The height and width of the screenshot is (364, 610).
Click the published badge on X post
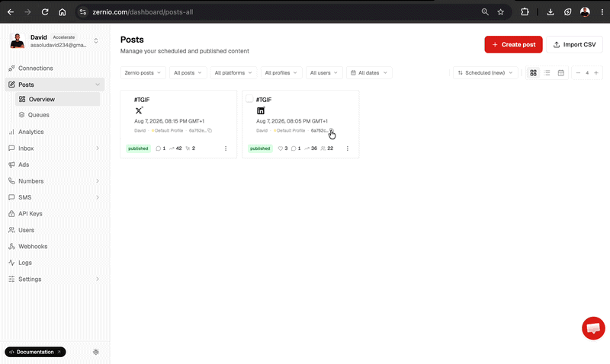(138, 148)
